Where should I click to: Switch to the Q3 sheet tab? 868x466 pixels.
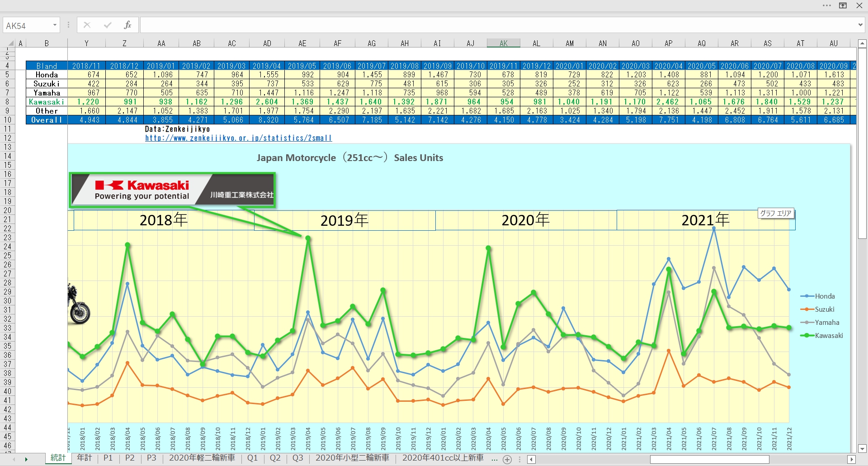[x=297, y=458]
